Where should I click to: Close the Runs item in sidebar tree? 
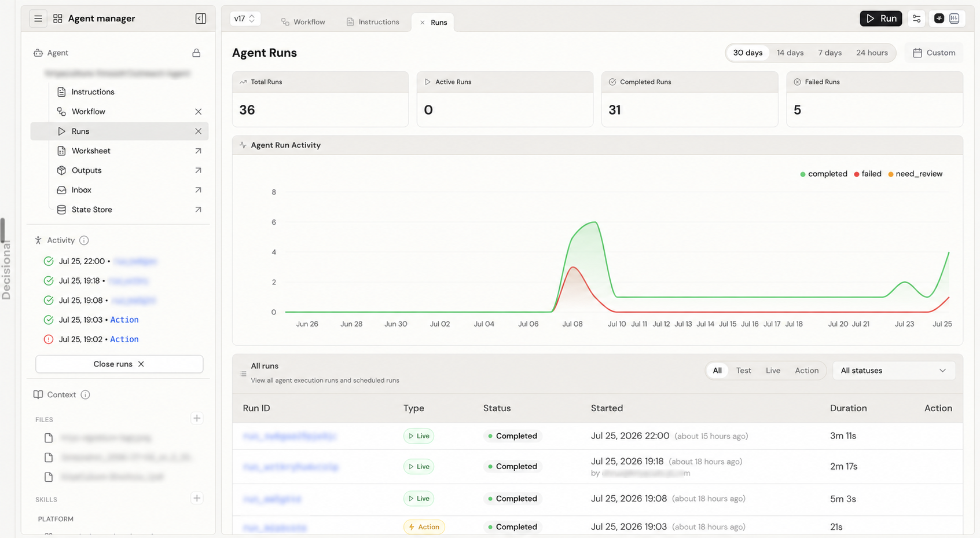tap(198, 131)
